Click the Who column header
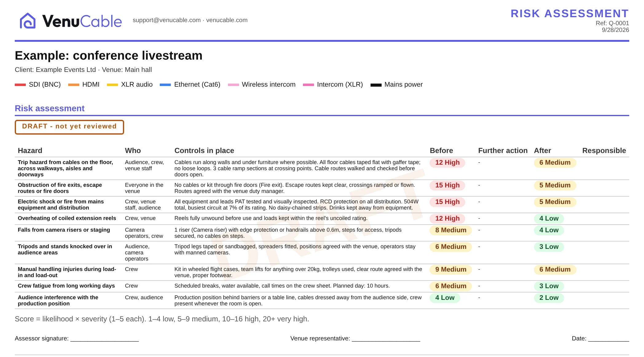This screenshot has height=357, width=644. (x=133, y=151)
